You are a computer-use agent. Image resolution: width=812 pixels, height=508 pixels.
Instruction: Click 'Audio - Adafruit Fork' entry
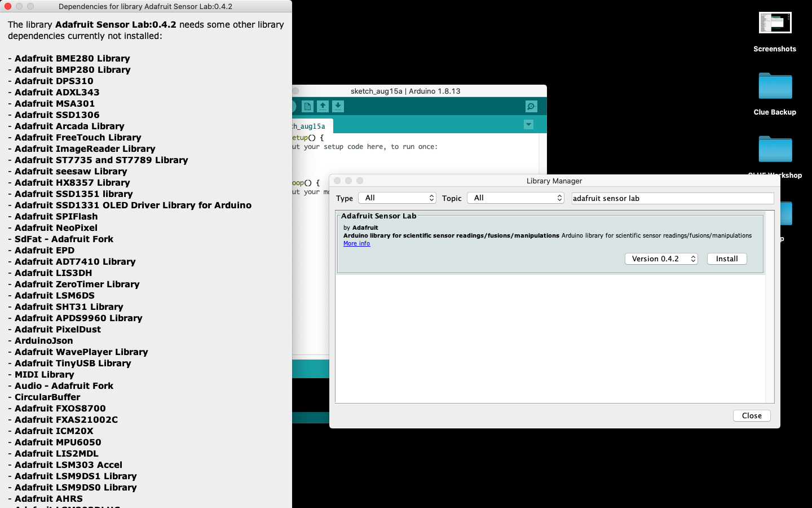64,386
